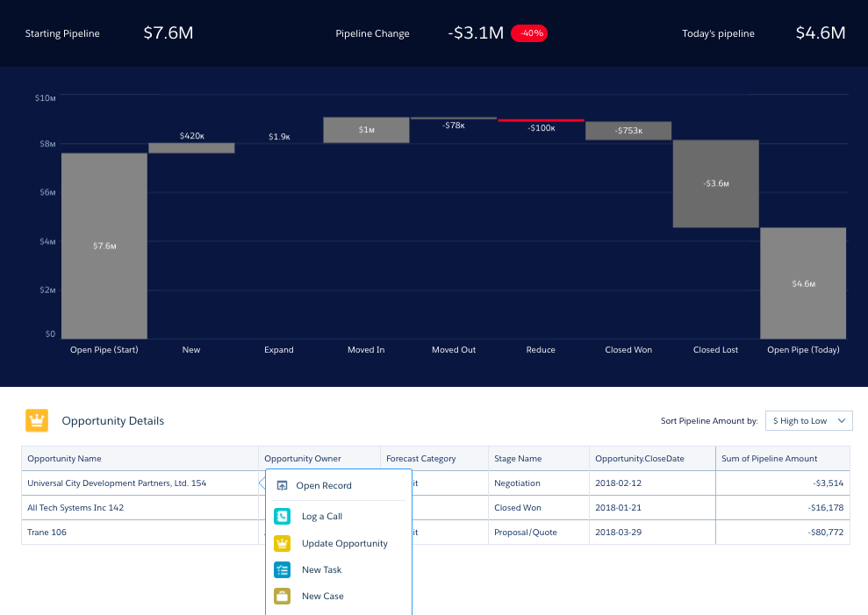Click the Stage Name column header

518,458
